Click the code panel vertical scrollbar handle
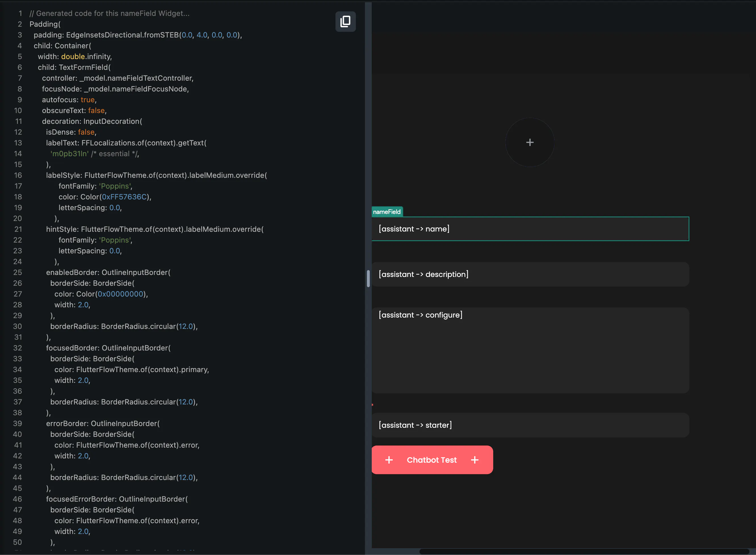The width and height of the screenshot is (756, 555). click(368, 279)
